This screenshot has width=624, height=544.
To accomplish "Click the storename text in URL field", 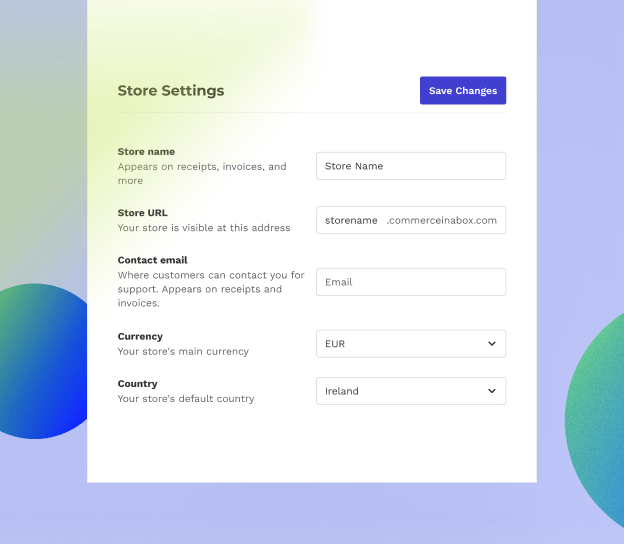I will pyautogui.click(x=351, y=220).
